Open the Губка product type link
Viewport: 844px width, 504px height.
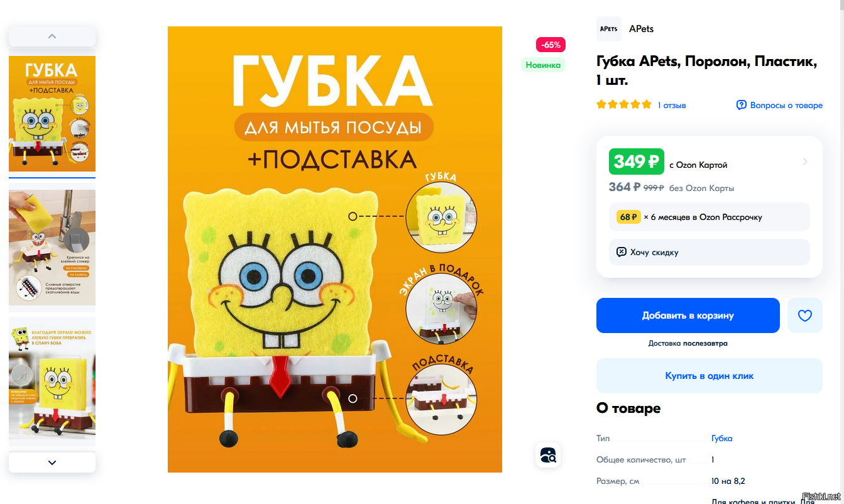click(721, 438)
